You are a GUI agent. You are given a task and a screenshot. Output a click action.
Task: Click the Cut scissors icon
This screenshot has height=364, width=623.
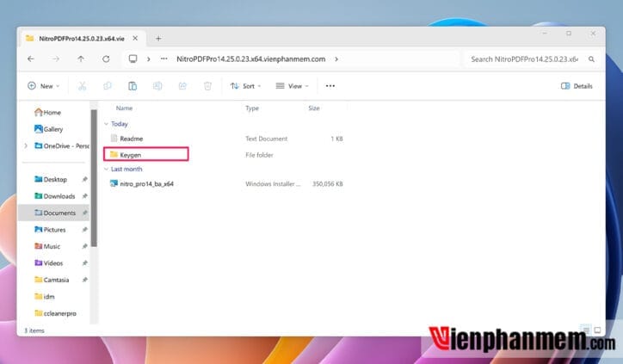tap(82, 86)
